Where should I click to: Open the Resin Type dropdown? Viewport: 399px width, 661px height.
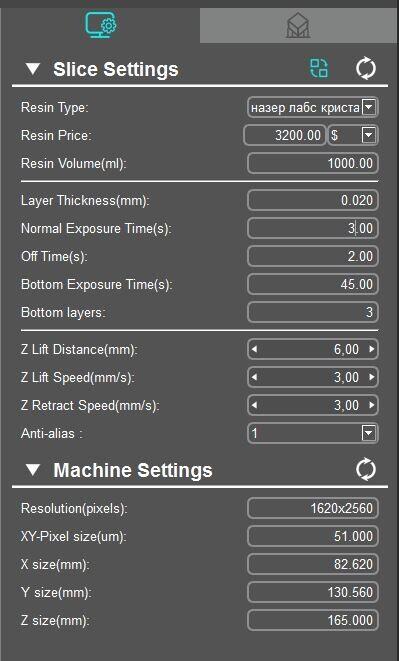tap(368, 107)
